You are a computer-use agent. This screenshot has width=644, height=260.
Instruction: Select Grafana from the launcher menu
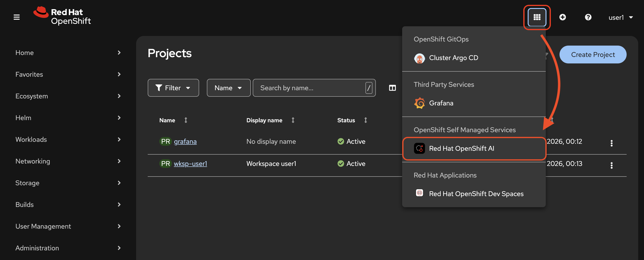474,103
